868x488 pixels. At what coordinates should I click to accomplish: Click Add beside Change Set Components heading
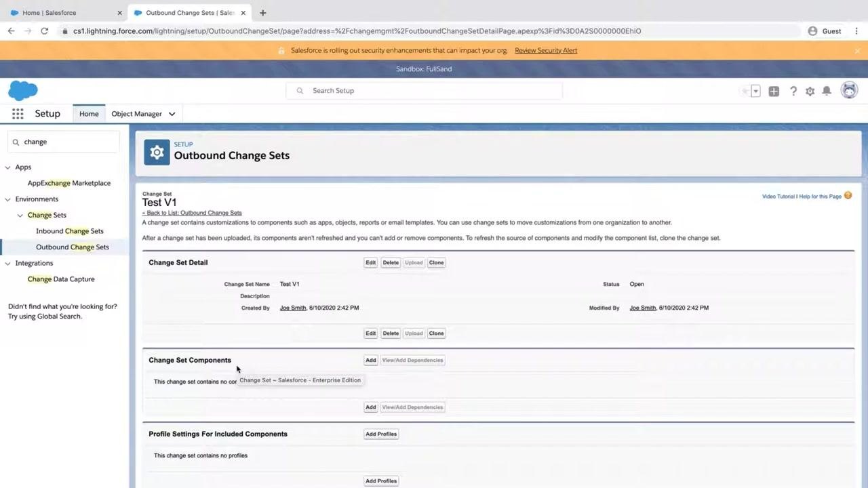370,361
